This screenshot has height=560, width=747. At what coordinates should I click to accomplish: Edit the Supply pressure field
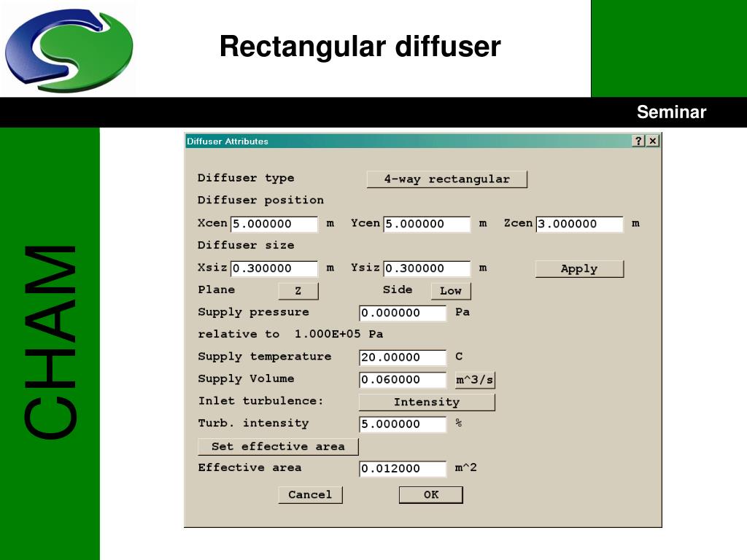click(403, 313)
